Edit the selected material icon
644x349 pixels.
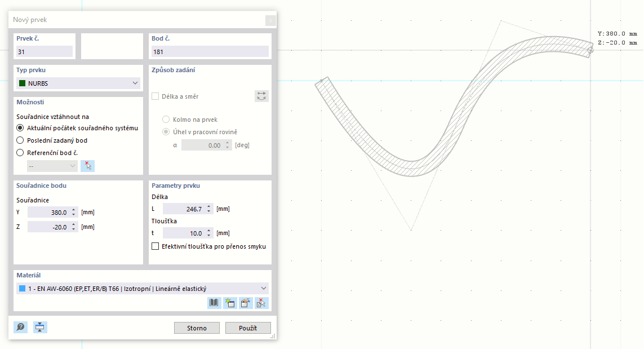click(246, 303)
